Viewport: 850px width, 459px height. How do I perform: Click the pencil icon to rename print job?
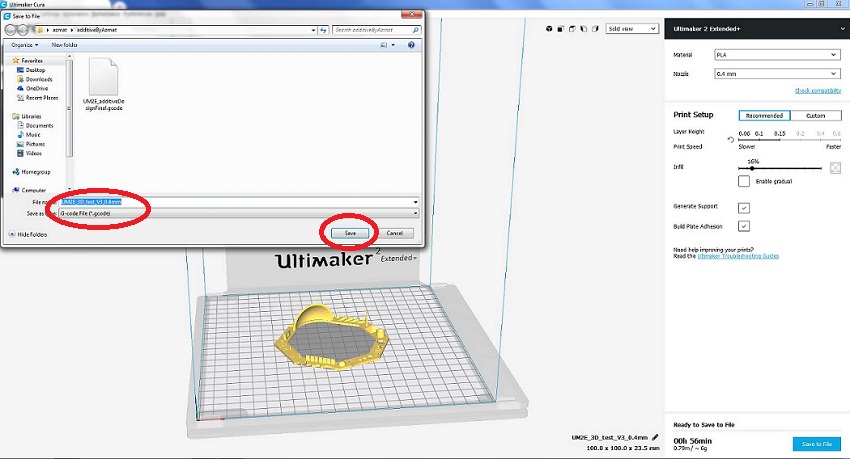pyautogui.click(x=655, y=437)
